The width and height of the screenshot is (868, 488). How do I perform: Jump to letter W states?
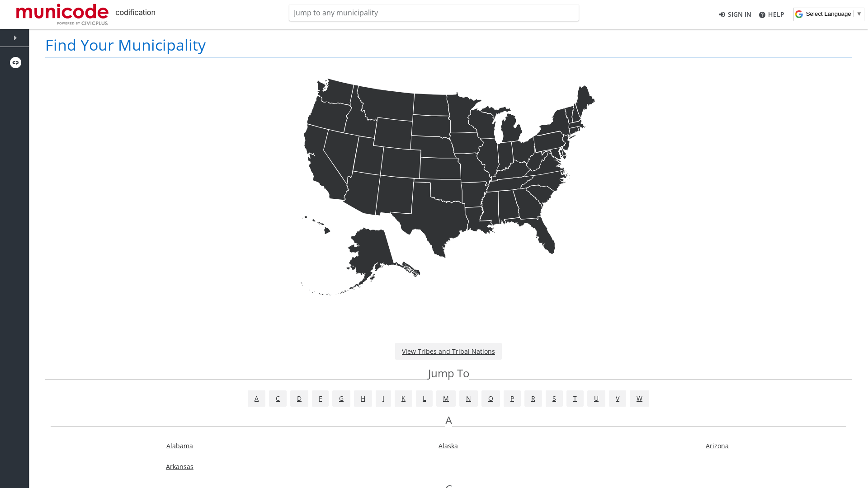[639, 399]
